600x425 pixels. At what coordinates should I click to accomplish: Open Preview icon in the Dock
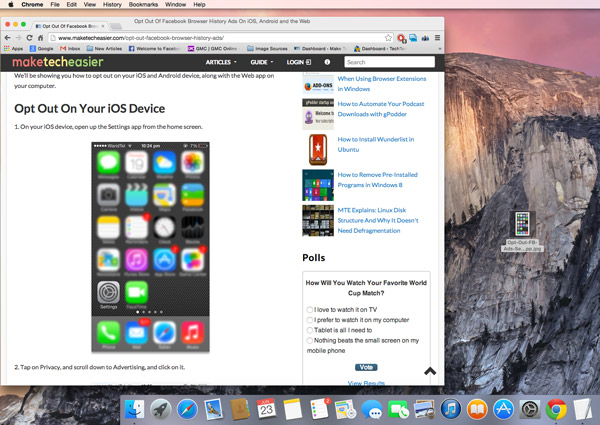coord(425,409)
